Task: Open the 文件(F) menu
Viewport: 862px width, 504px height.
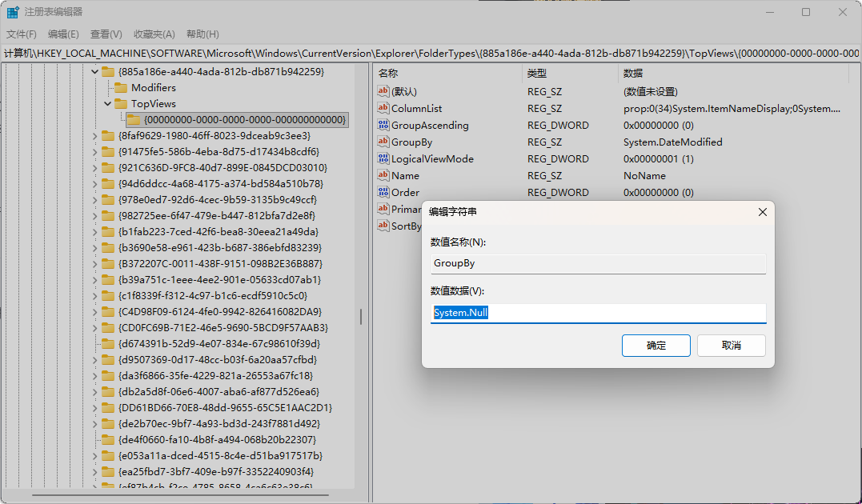Action: click(22, 34)
